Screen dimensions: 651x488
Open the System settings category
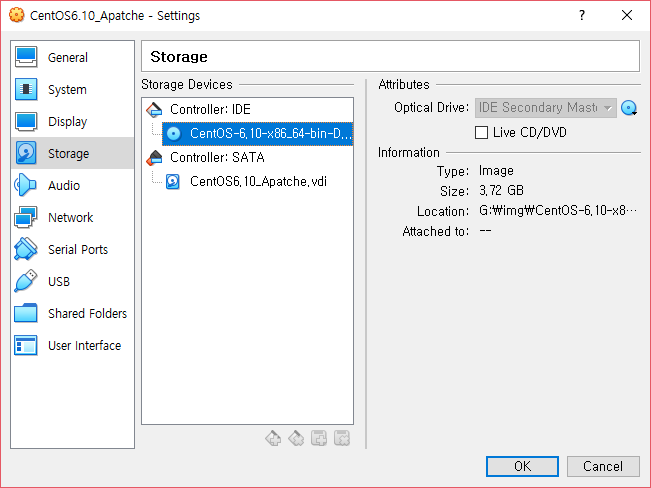click(72, 89)
